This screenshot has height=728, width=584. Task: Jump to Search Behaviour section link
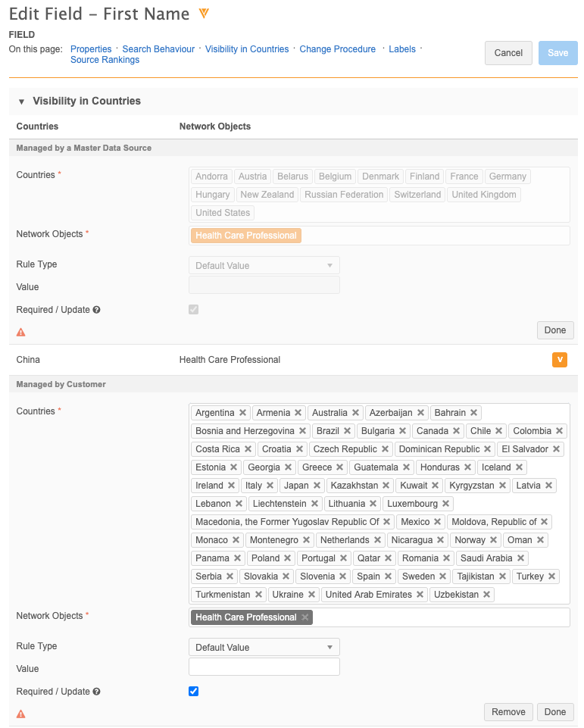(x=158, y=49)
